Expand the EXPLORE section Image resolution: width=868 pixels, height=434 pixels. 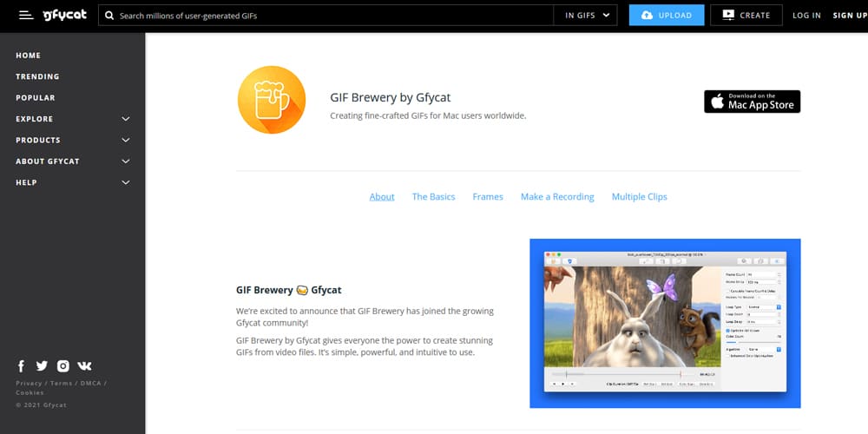point(73,119)
